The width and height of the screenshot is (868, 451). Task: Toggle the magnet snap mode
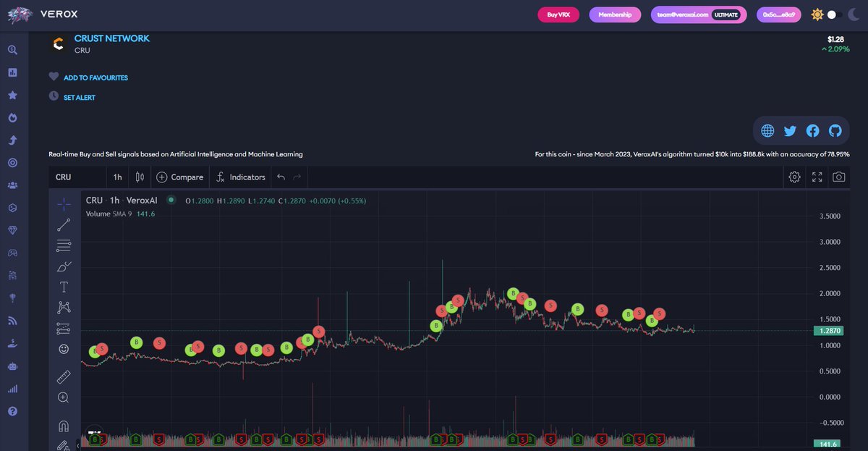click(64, 426)
